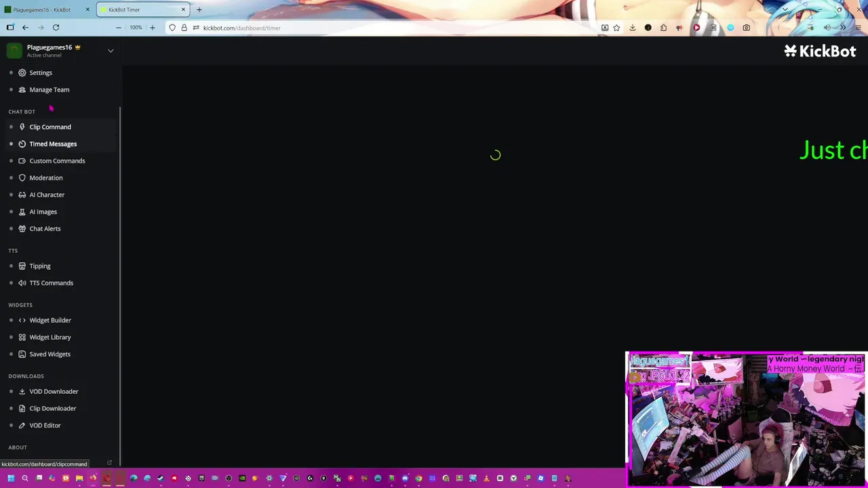Click the KickBot logo

[x=820, y=51]
